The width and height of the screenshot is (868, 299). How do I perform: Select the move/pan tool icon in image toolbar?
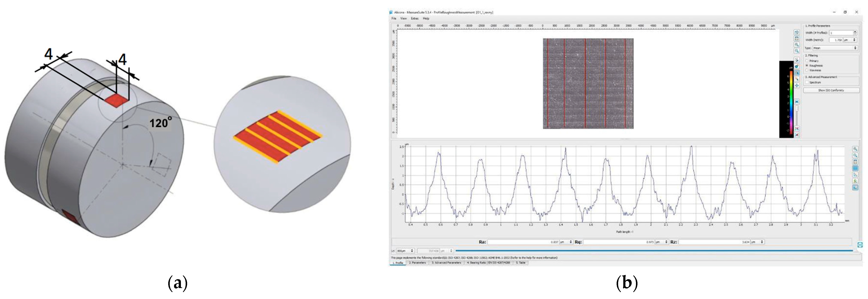point(797,86)
